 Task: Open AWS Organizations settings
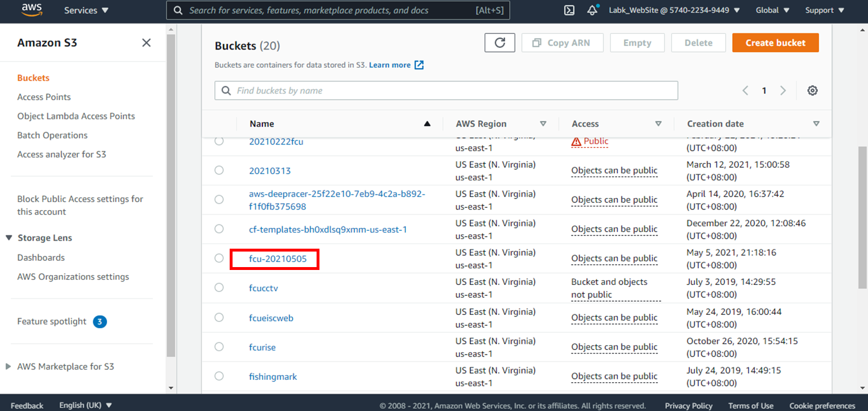pyautogui.click(x=73, y=276)
